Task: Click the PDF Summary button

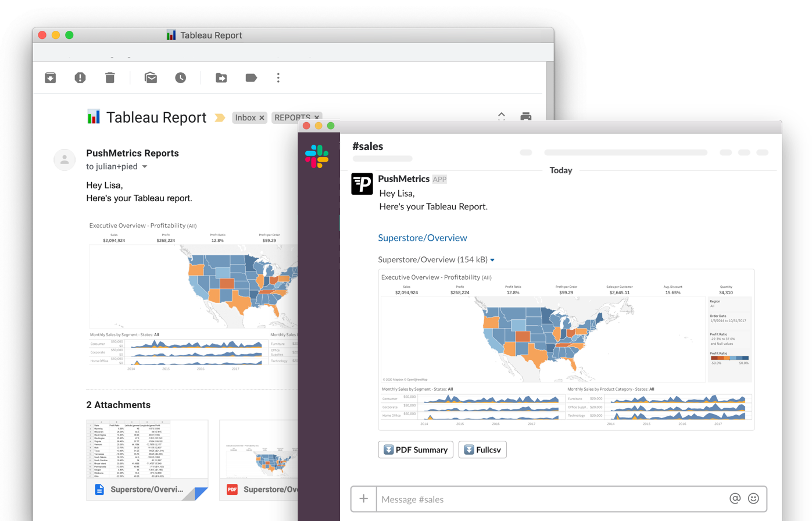Action: point(416,449)
